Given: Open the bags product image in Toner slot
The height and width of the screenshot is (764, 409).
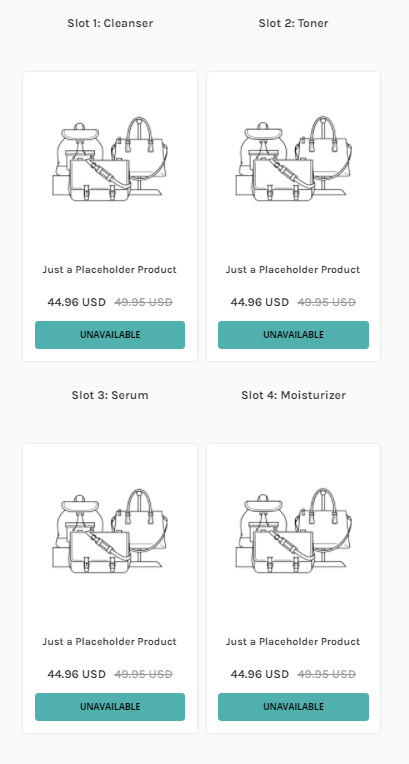Looking at the screenshot, I should [293, 159].
